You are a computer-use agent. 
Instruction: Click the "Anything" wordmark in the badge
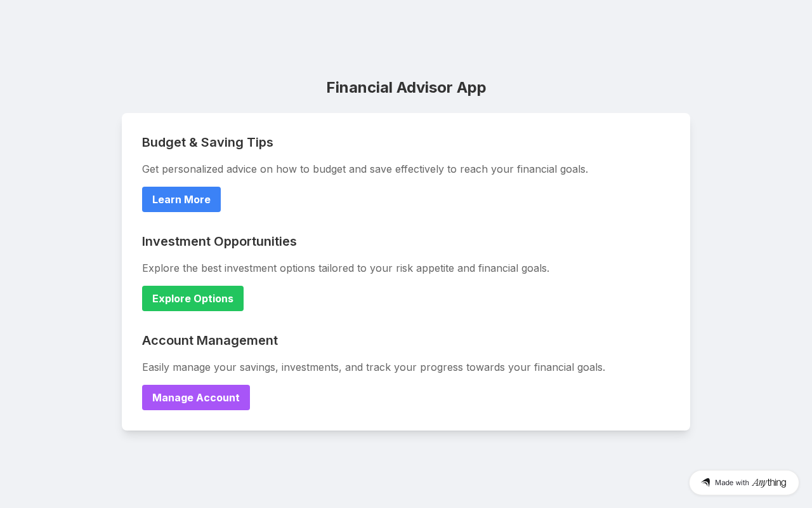(x=769, y=483)
